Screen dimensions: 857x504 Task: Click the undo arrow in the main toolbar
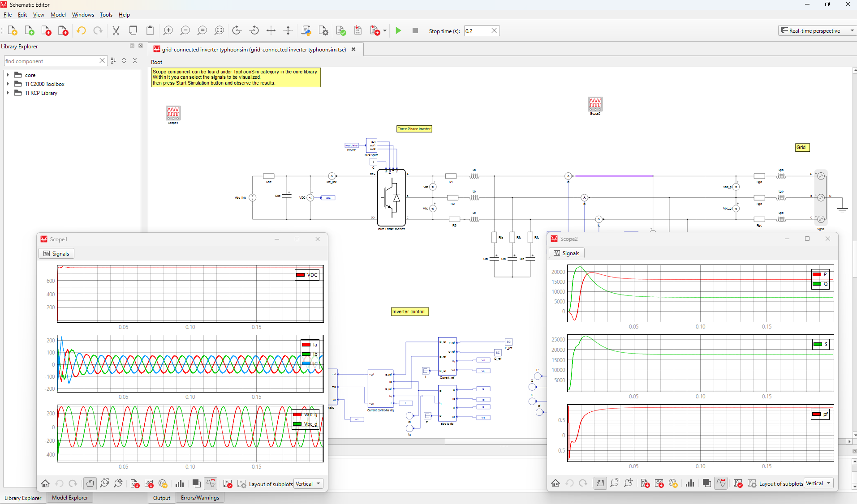(x=81, y=30)
